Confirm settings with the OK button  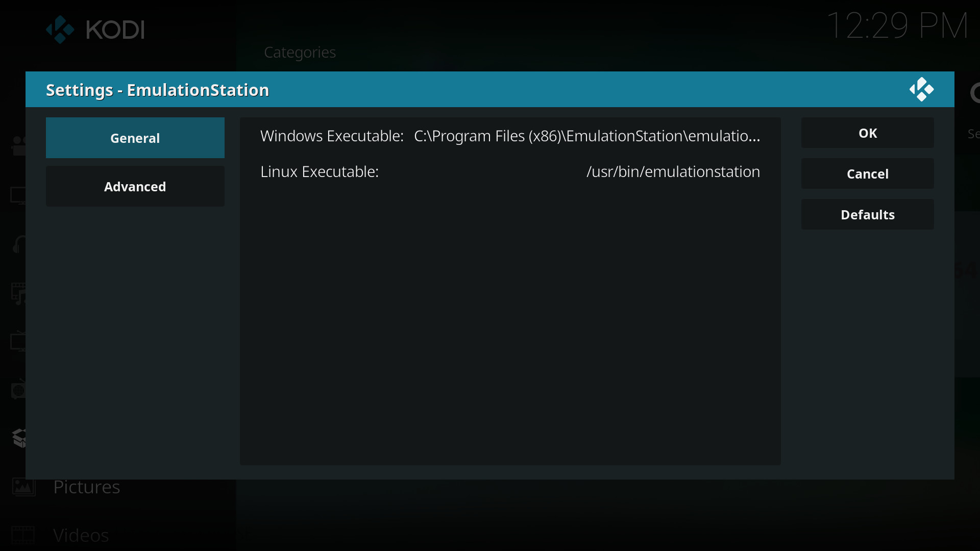[867, 133]
